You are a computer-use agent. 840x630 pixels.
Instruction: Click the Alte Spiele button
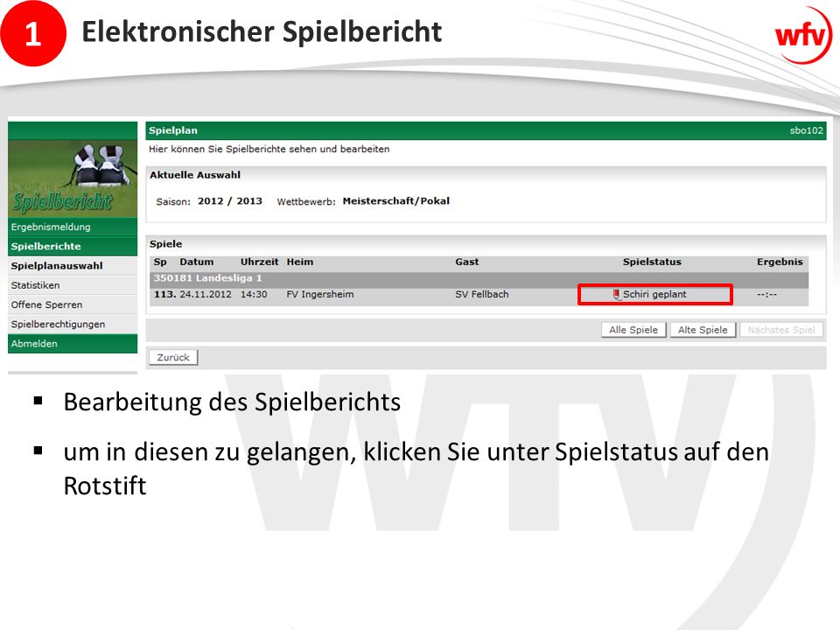(x=703, y=330)
